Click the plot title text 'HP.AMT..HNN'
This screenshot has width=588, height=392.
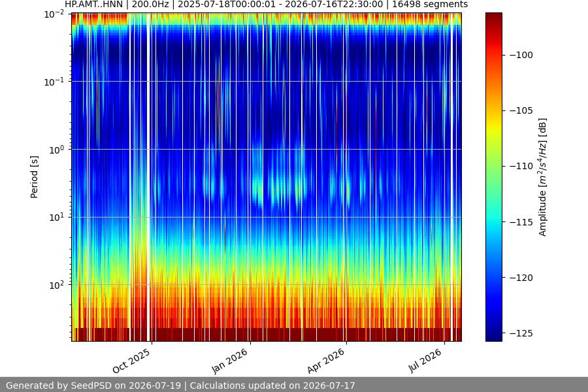click(93, 5)
